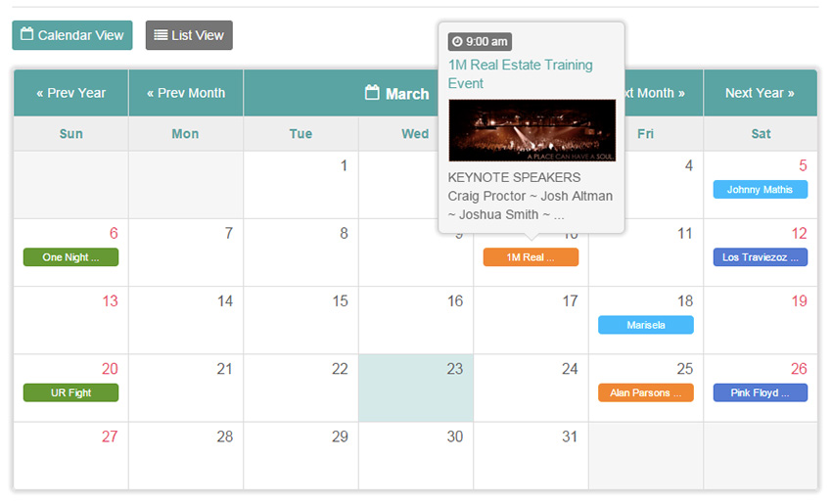
Task: Click the list icon in List View button
Action: click(161, 35)
